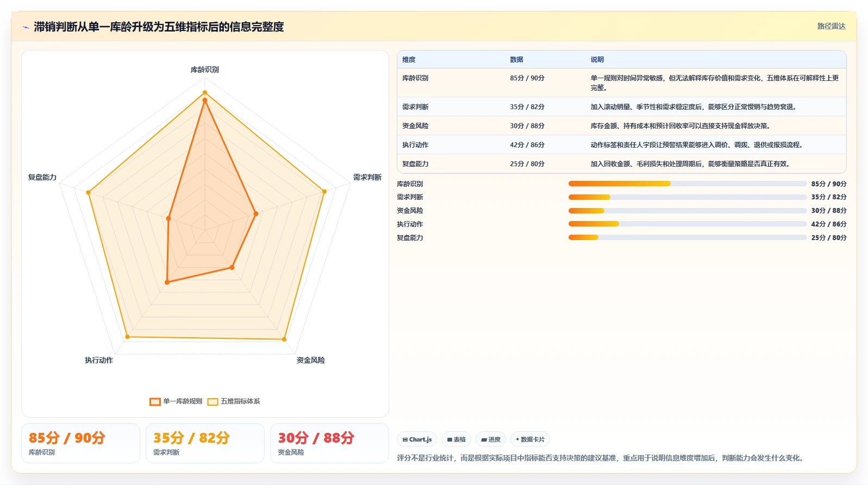Click the 需求判断 progress bar
Viewport: 868px width, 485px height.
pos(688,197)
